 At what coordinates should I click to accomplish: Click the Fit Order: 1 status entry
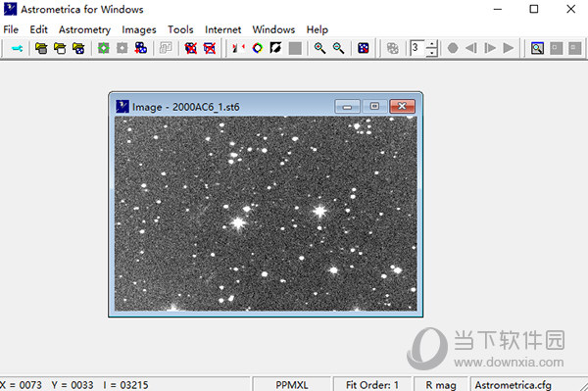pyautogui.click(x=372, y=384)
